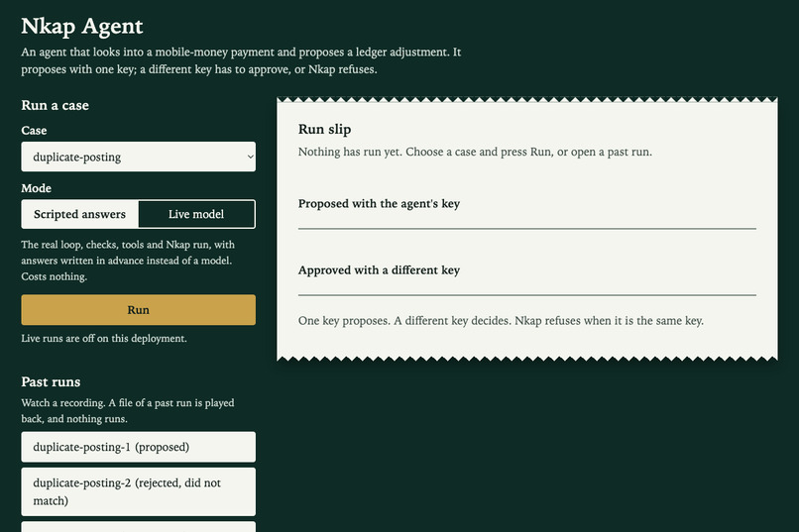
Task: Switch mode to Live model
Action: (x=196, y=214)
